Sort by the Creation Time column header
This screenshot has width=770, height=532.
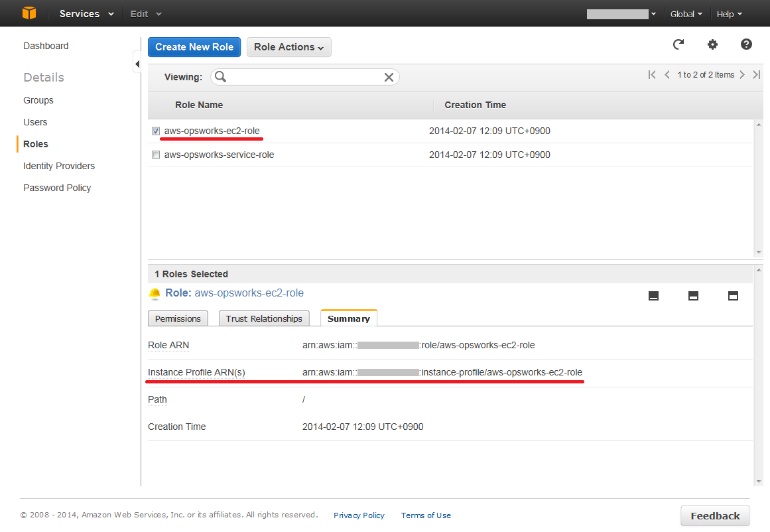tap(475, 105)
